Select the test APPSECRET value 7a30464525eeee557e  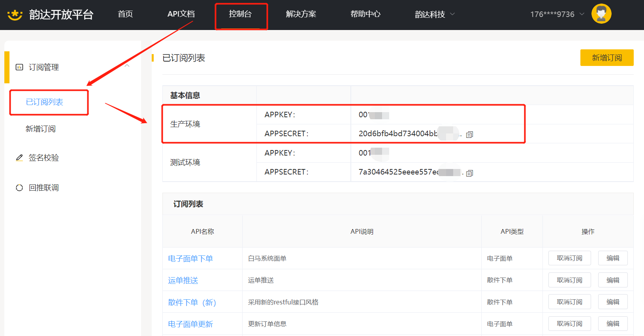(398, 172)
